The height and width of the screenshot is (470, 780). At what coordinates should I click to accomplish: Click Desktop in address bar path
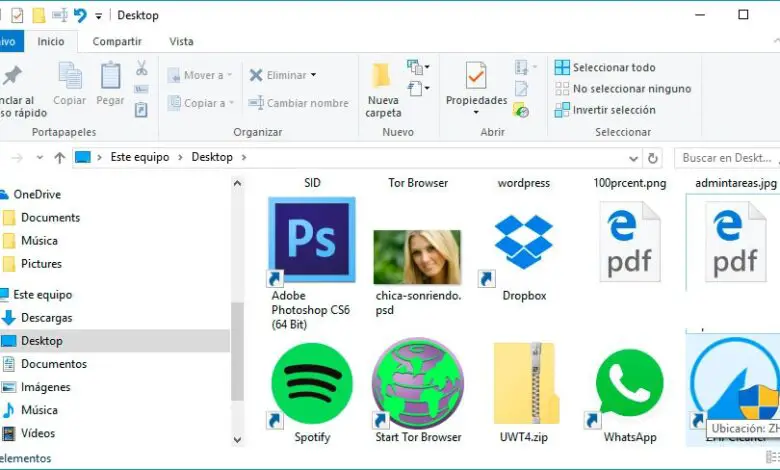(x=212, y=157)
